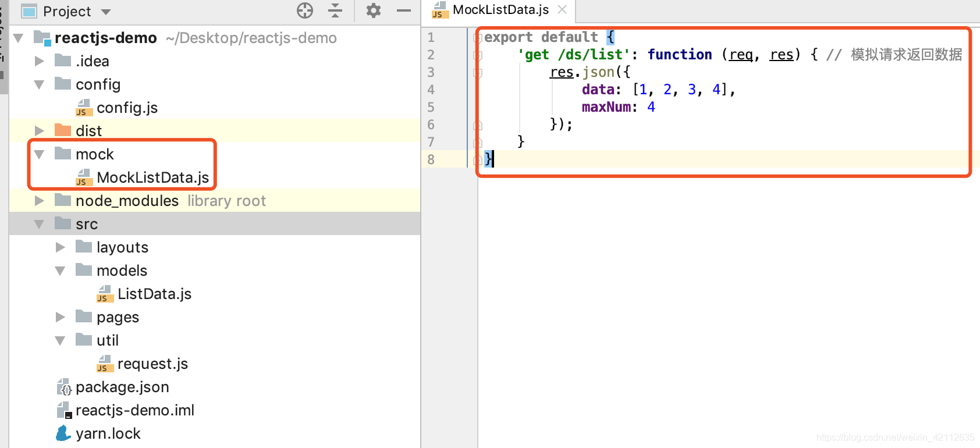Collapse the src folder
The image size is (980, 448).
(40, 225)
